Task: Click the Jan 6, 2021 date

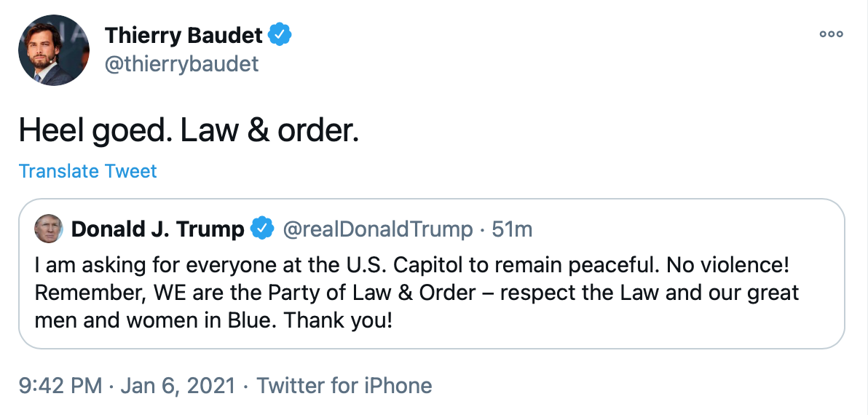Action: [179, 385]
